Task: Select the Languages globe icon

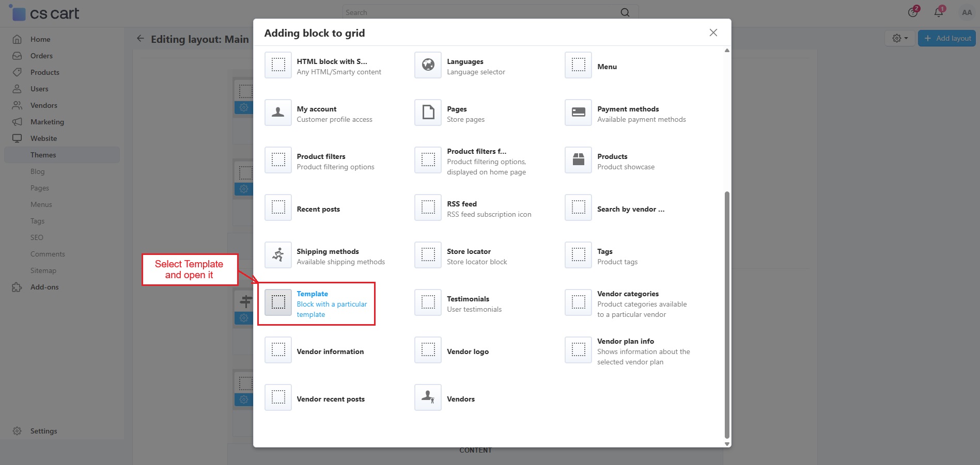Action: coord(428,65)
